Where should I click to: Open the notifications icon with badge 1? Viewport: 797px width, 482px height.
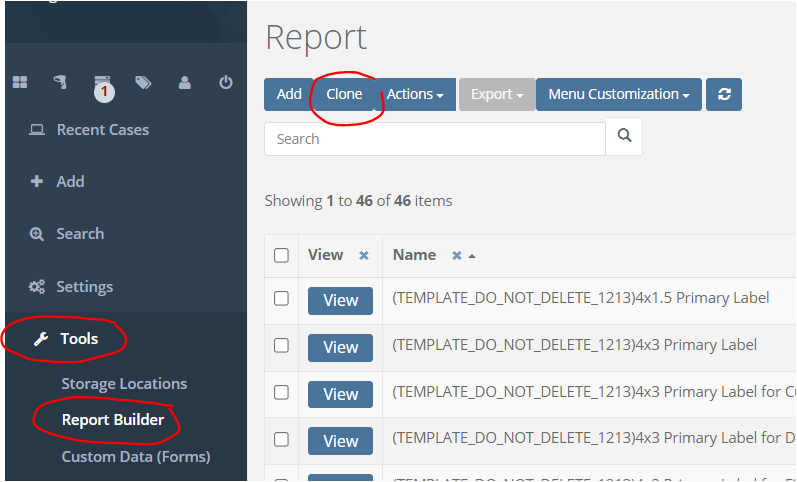[x=102, y=84]
